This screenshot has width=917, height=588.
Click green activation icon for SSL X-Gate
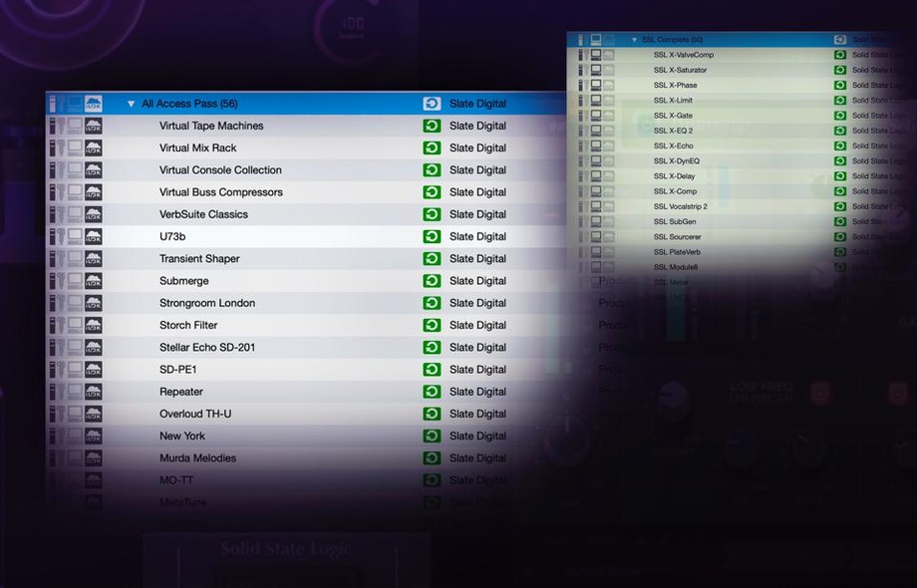(840, 116)
